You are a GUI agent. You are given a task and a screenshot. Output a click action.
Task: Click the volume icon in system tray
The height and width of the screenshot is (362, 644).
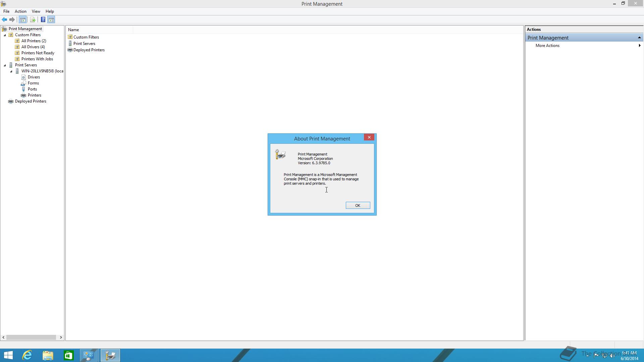click(612, 356)
